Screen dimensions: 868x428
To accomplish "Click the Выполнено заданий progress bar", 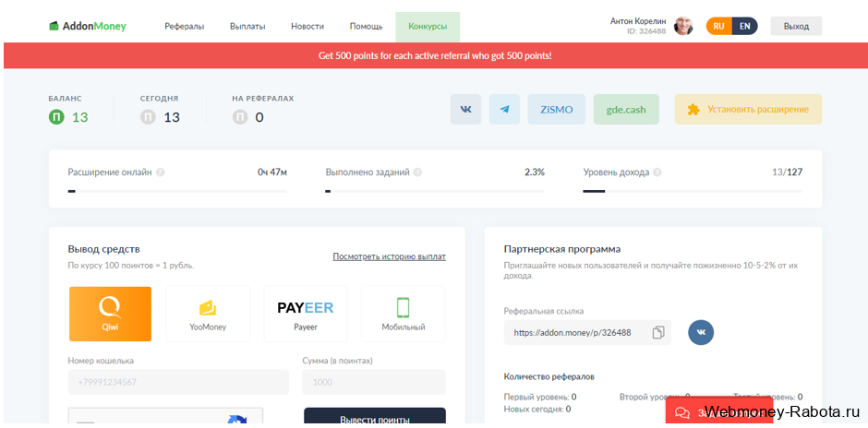I will click(435, 191).
